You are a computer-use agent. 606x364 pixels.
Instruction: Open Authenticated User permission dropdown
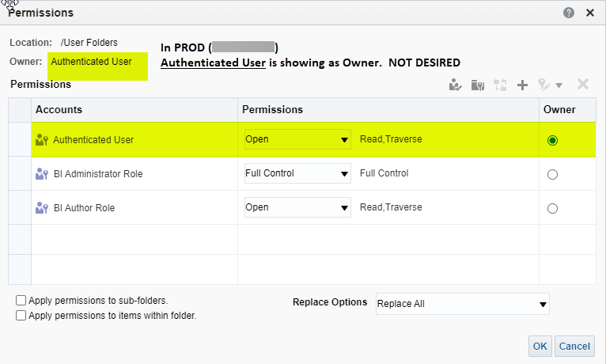[297, 139]
